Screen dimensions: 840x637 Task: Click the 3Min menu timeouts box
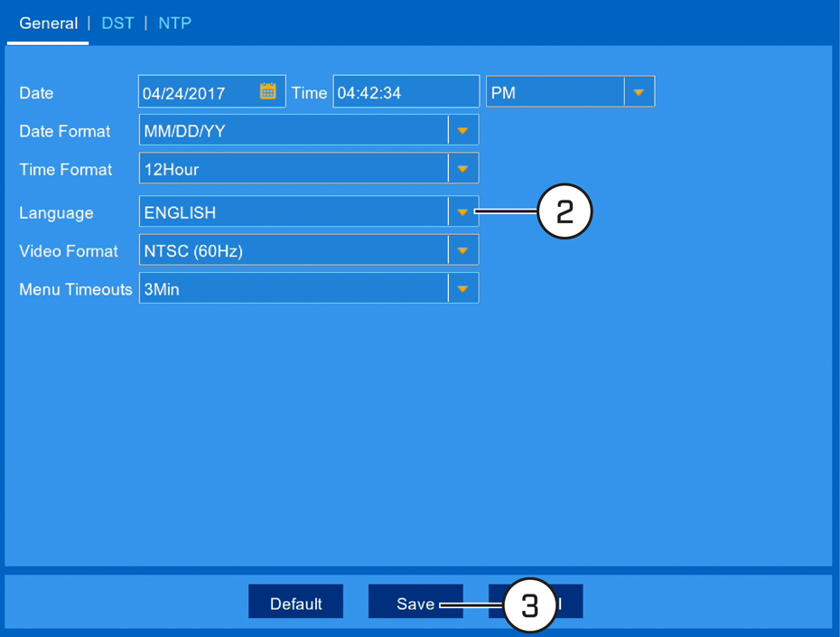pyautogui.click(x=309, y=289)
